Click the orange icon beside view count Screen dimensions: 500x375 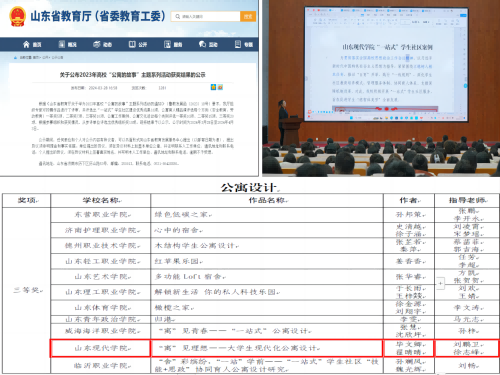point(220,87)
